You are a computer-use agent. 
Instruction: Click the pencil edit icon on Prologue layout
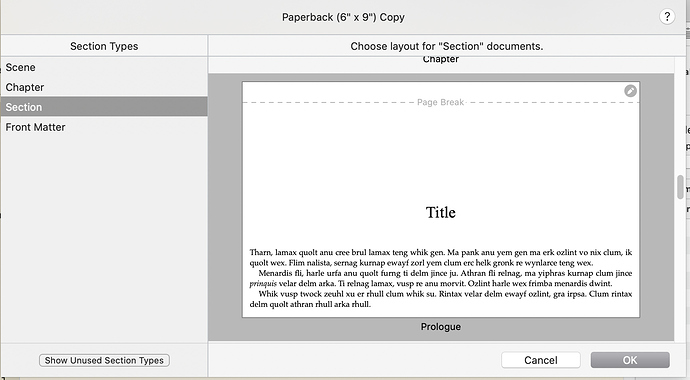pyautogui.click(x=630, y=91)
